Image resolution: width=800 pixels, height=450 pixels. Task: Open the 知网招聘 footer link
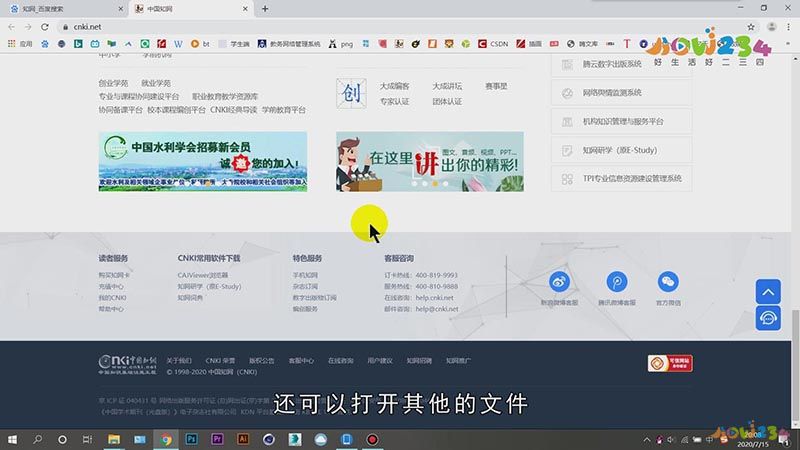[419, 360]
